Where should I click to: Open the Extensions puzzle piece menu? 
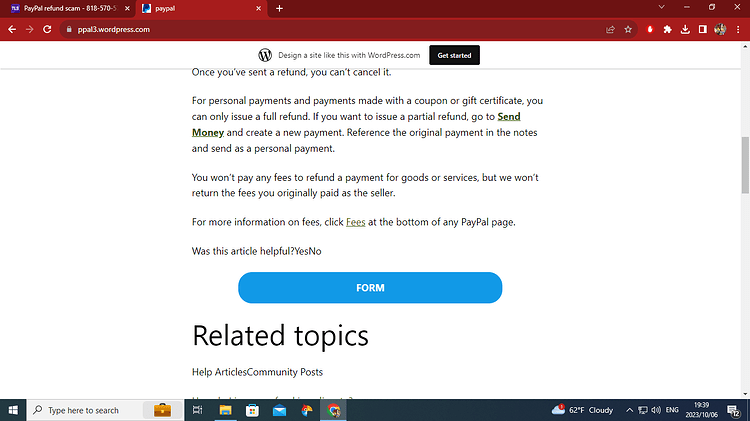pos(667,30)
